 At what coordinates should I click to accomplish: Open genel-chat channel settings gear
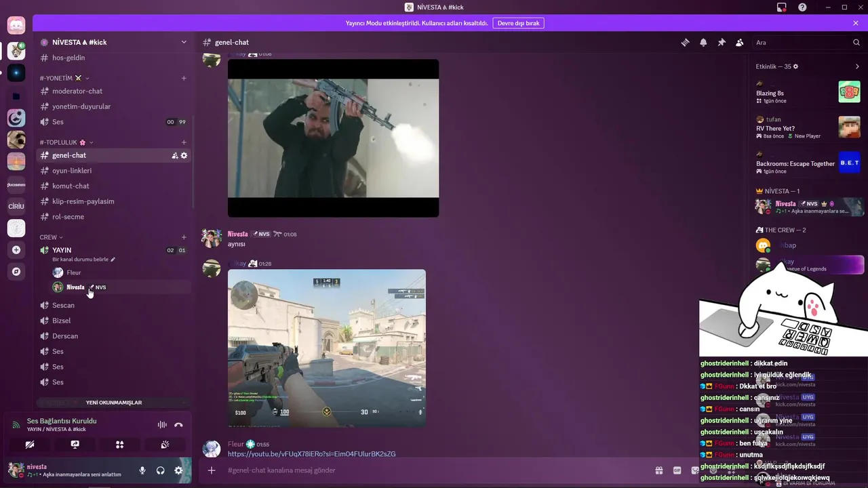184,155
